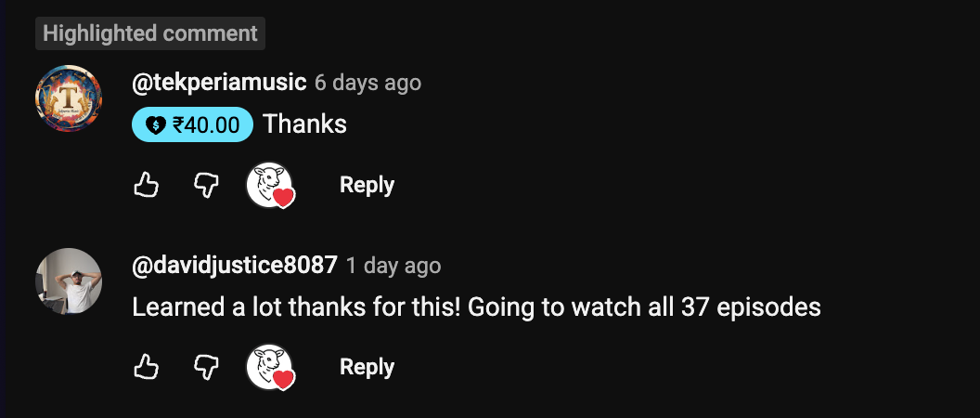The image size is (980, 418).
Task: Reply to the @tekperiamusic comment
Action: click(x=367, y=185)
